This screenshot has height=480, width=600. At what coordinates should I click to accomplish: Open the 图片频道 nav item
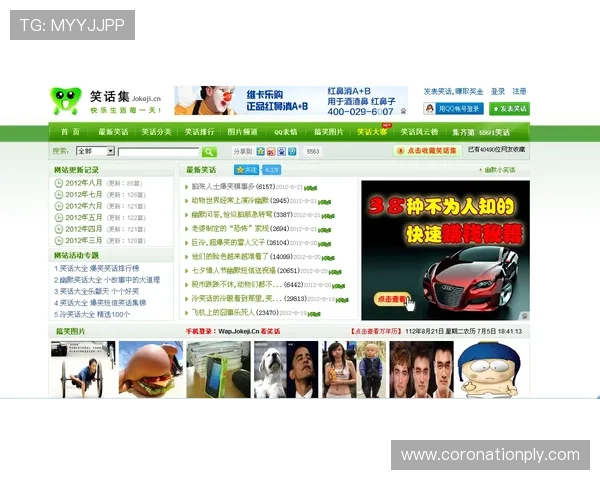(x=242, y=132)
